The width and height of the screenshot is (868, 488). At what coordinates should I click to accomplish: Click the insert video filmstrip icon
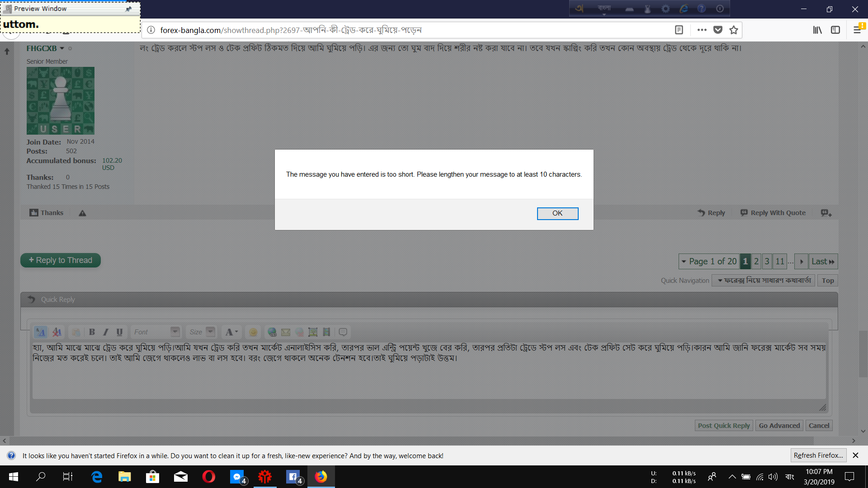[326, 332]
